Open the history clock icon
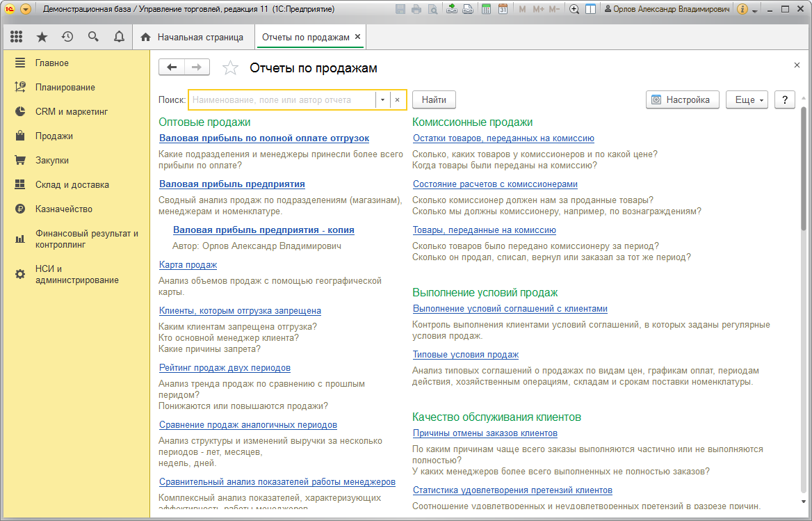This screenshot has width=812, height=521. click(x=67, y=37)
